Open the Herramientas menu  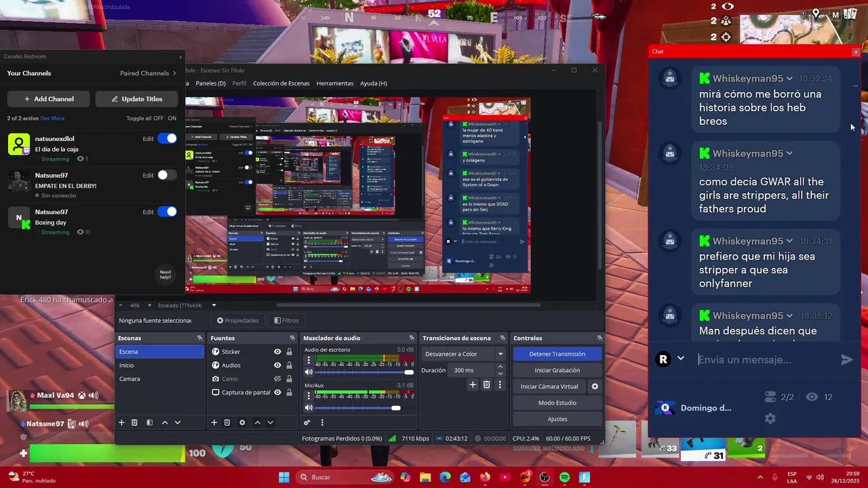click(x=335, y=83)
